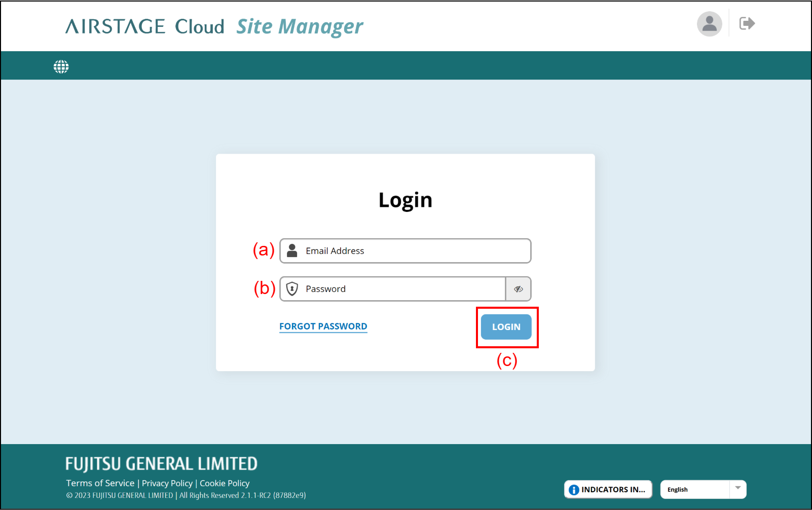The image size is (812, 510).
Task: Open the Privacy Policy link
Action: (x=167, y=483)
